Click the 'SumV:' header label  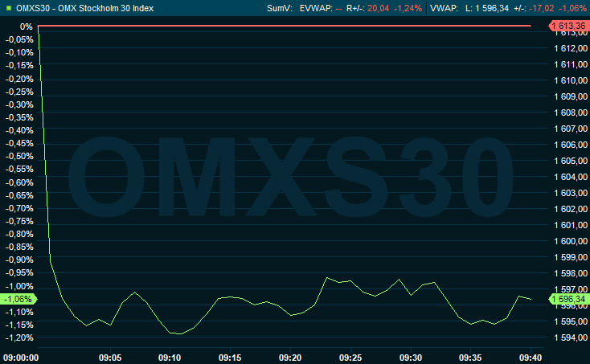click(280, 8)
